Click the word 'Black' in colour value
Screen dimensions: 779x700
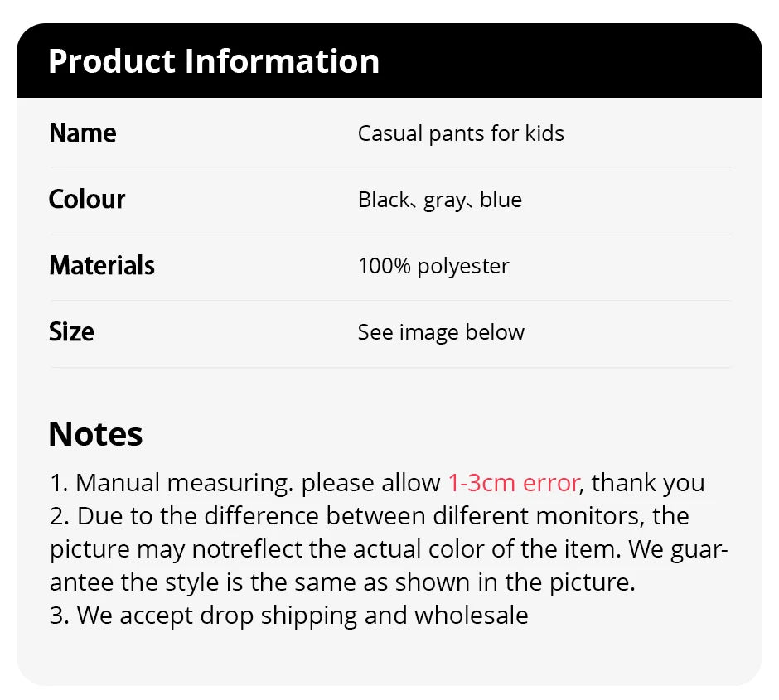pos(383,200)
